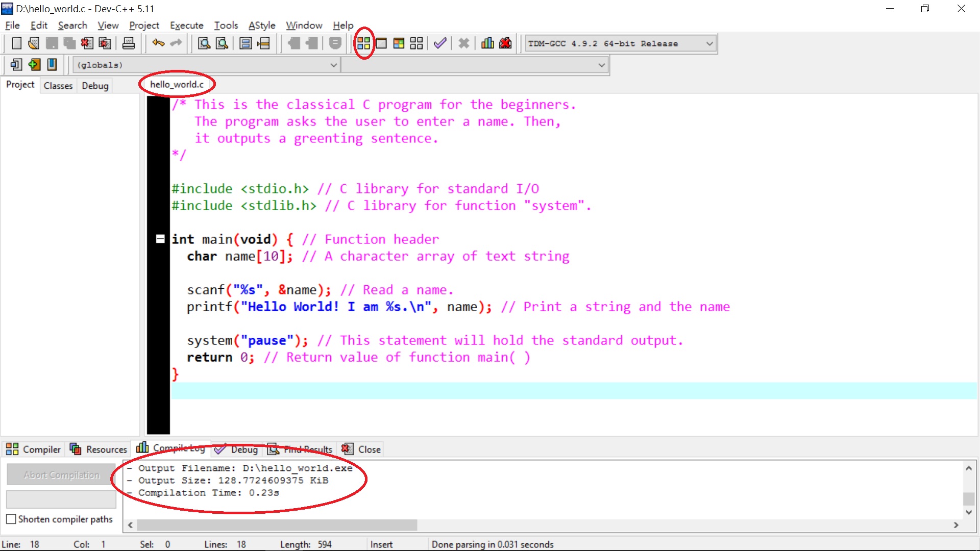Screen dimensions: 980x551
Task: Click the compile log horizontal scrollbar thumb
Action: (x=277, y=525)
